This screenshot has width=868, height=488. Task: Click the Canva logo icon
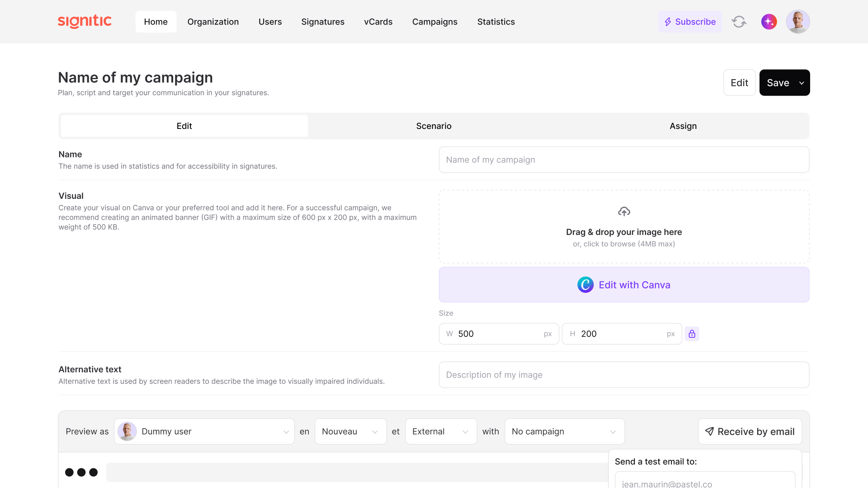[585, 285]
